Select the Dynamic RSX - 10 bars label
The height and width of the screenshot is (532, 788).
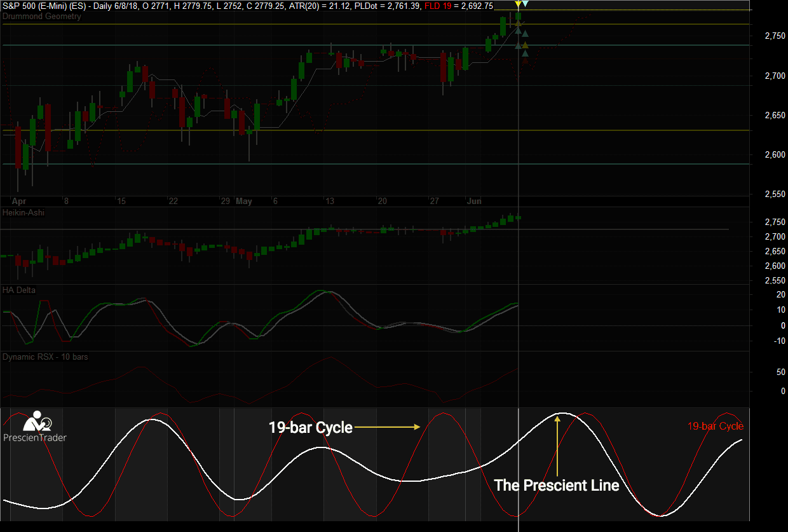(45, 357)
